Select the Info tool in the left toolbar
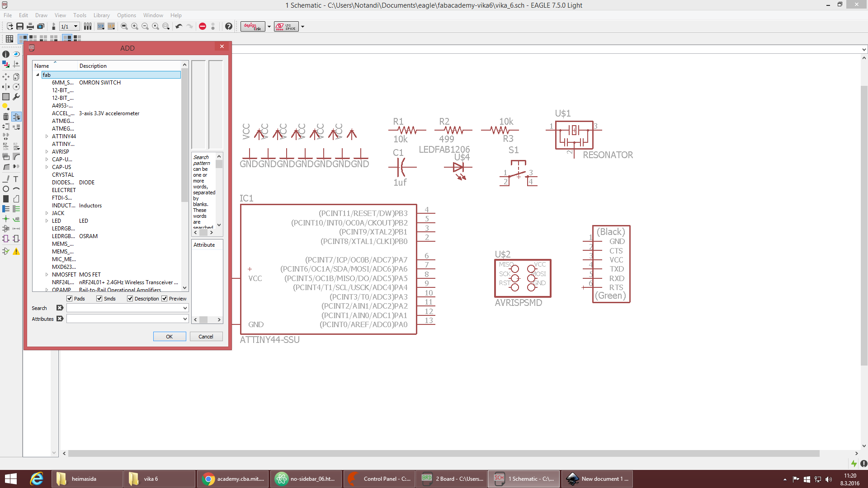The height and width of the screenshot is (488, 868). tap(6, 54)
